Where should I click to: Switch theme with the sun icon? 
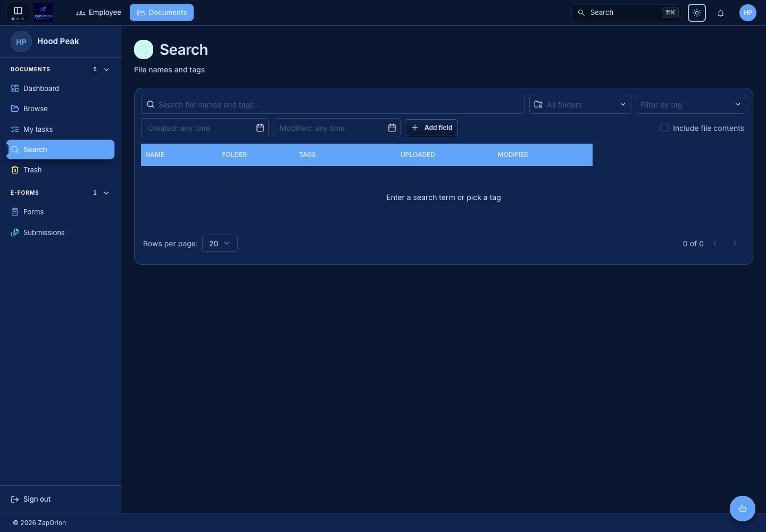tap(697, 13)
